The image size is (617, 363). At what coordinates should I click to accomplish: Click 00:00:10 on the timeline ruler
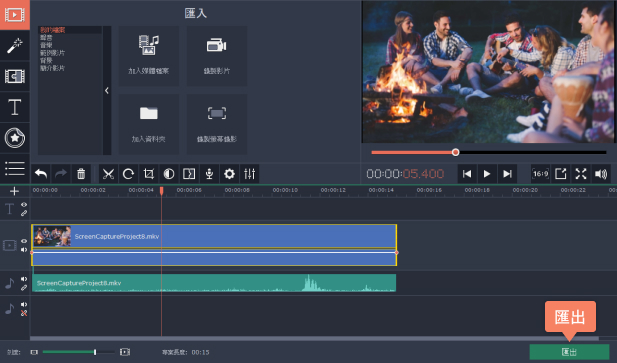[x=285, y=190]
